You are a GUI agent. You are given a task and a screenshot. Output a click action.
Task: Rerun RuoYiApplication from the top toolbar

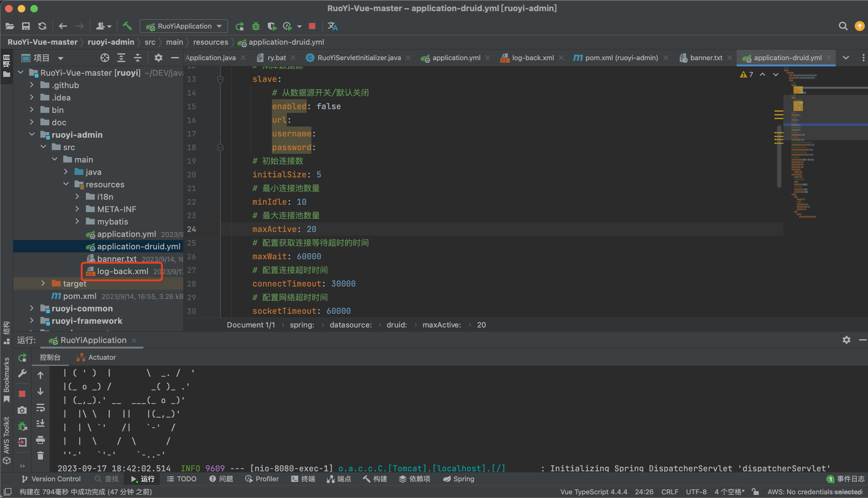tap(240, 26)
